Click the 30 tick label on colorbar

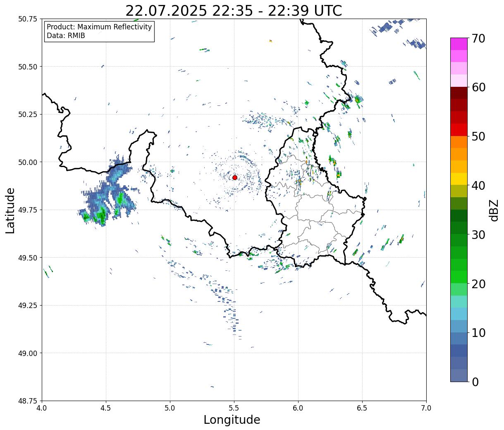pyautogui.click(x=478, y=234)
